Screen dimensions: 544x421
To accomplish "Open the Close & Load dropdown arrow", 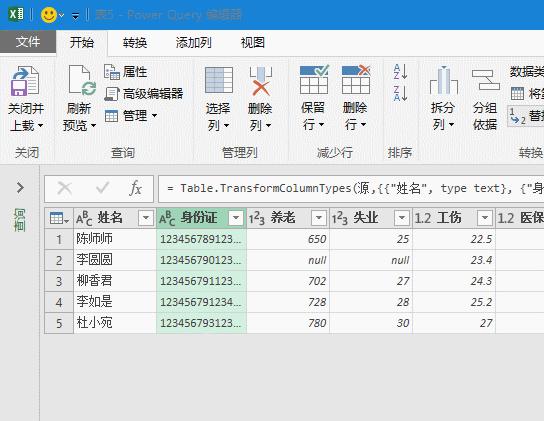I will pyautogui.click(x=41, y=125).
